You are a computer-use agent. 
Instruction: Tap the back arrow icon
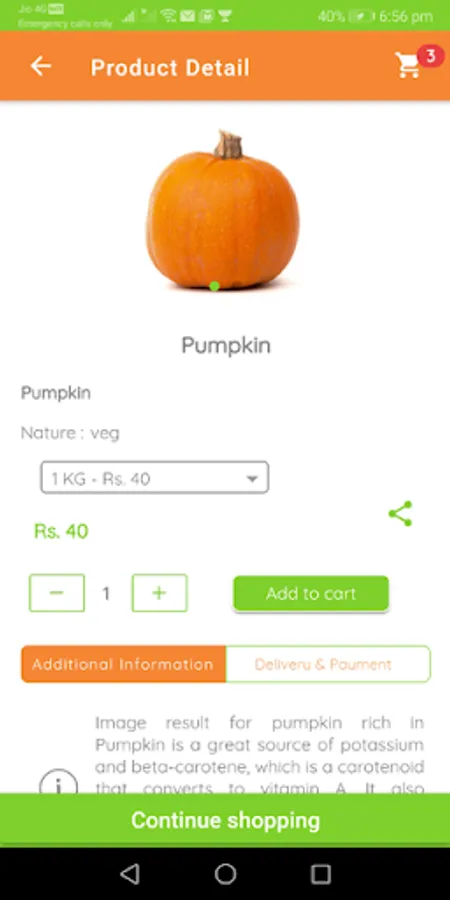[x=41, y=66]
